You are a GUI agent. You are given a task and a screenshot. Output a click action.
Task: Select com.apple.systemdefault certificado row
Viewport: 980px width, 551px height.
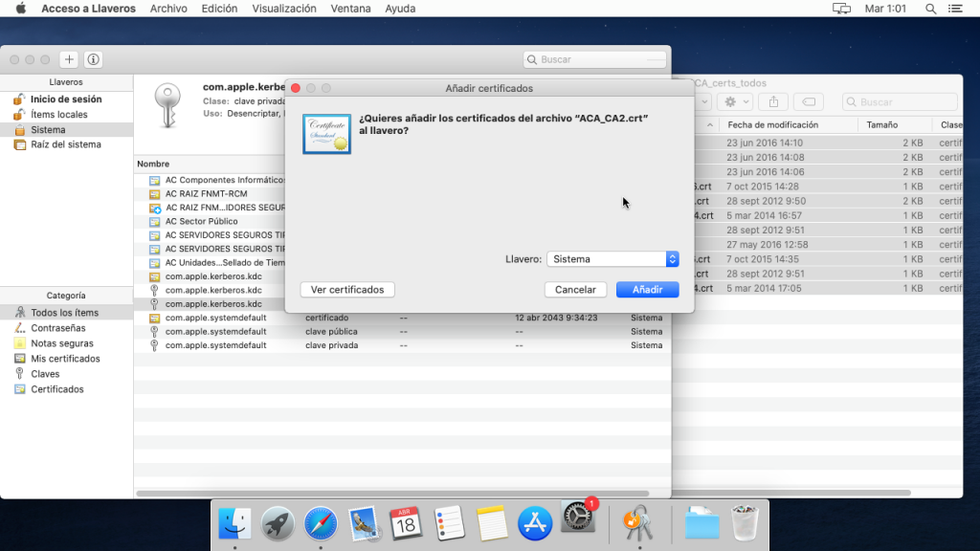(403, 318)
